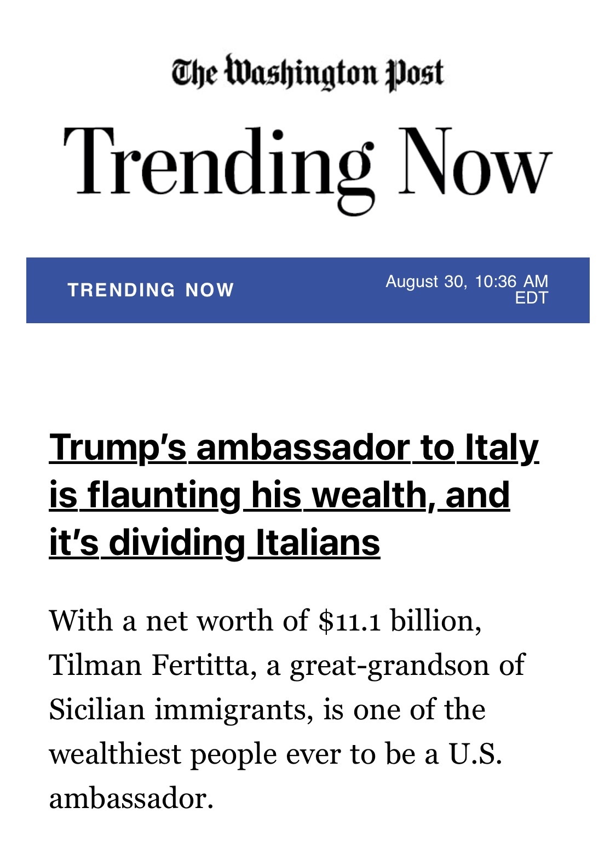The image size is (616, 842).
Task: Open headline link "Trump's ambassador to Italy"
Action: 294,449
